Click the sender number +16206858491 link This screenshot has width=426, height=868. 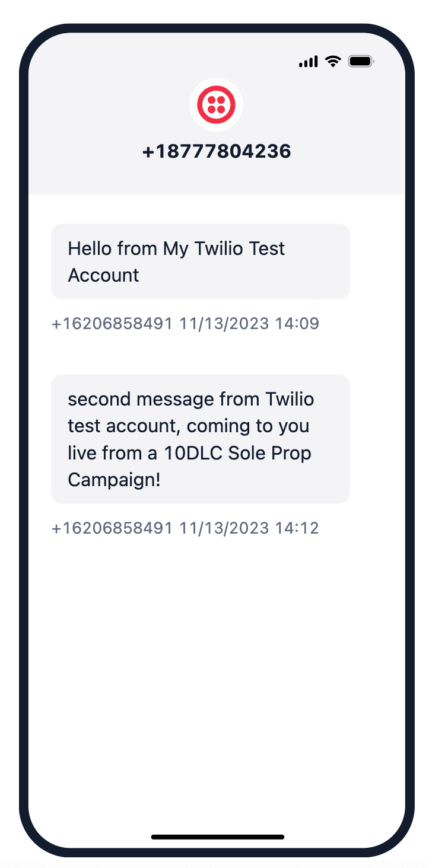[x=111, y=323]
